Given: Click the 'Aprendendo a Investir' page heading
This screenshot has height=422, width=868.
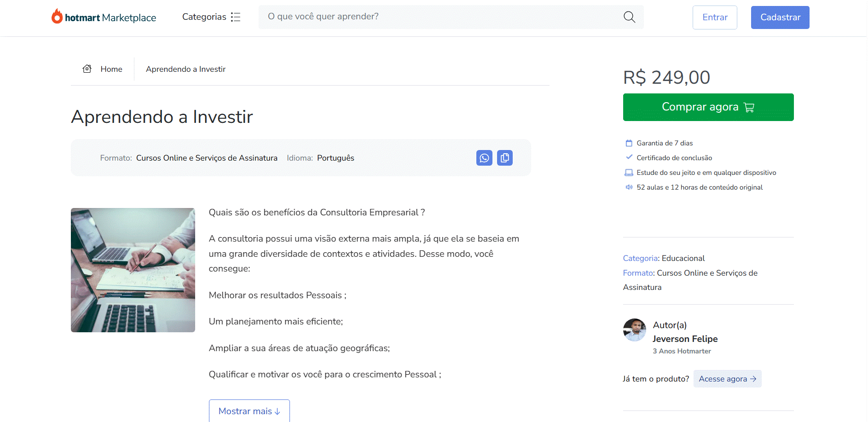Looking at the screenshot, I should point(162,117).
